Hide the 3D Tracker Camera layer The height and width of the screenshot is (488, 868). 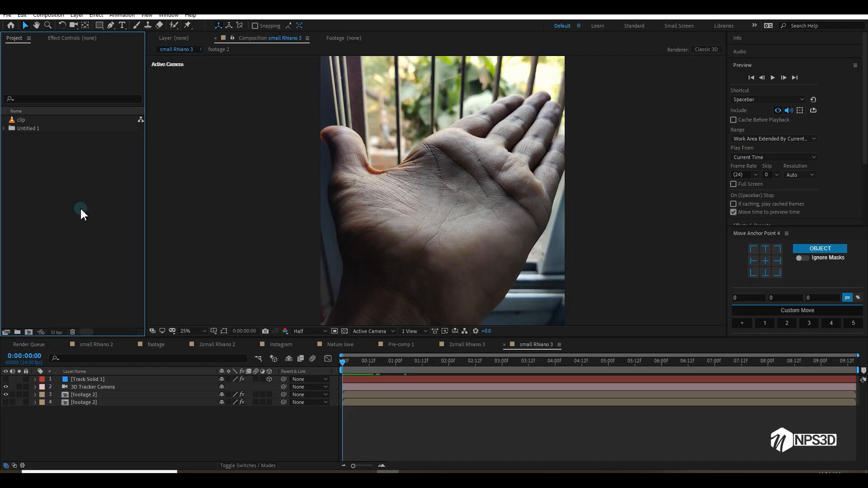[6, 387]
